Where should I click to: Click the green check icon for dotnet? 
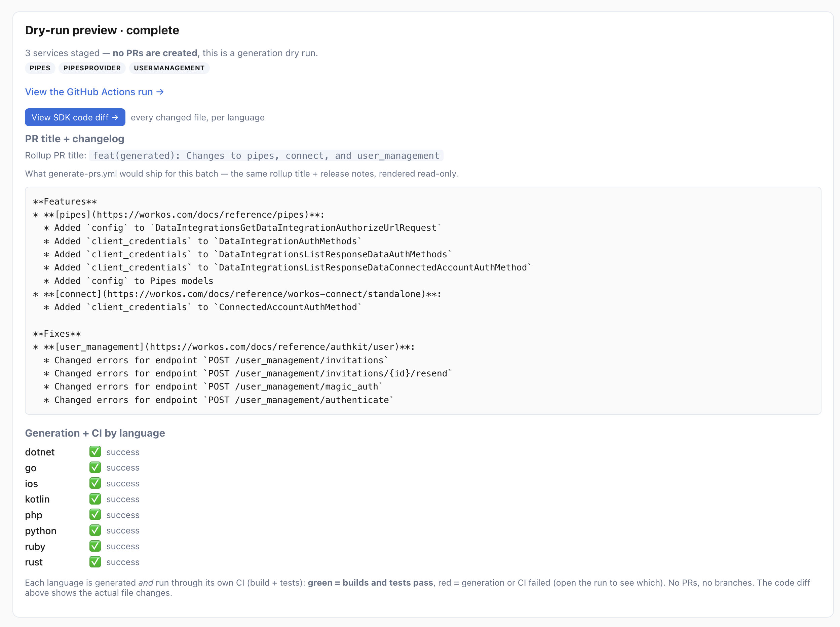click(x=95, y=452)
